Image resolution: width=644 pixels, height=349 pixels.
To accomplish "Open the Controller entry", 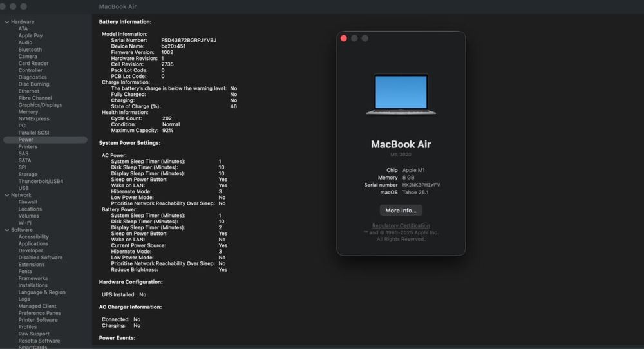I will point(30,71).
